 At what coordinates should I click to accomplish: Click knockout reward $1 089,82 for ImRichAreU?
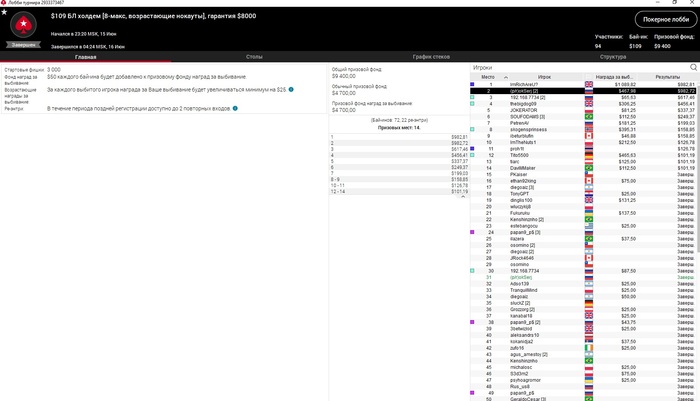tap(625, 84)
